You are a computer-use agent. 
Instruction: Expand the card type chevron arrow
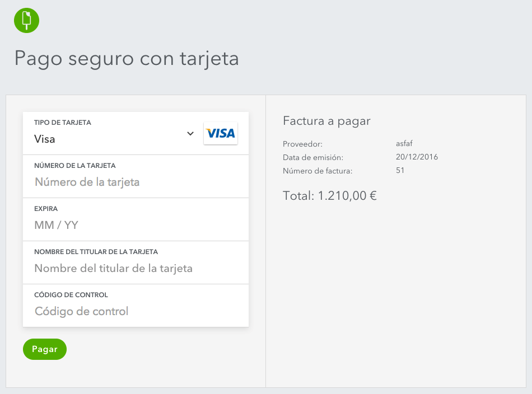tap(190, 133)
